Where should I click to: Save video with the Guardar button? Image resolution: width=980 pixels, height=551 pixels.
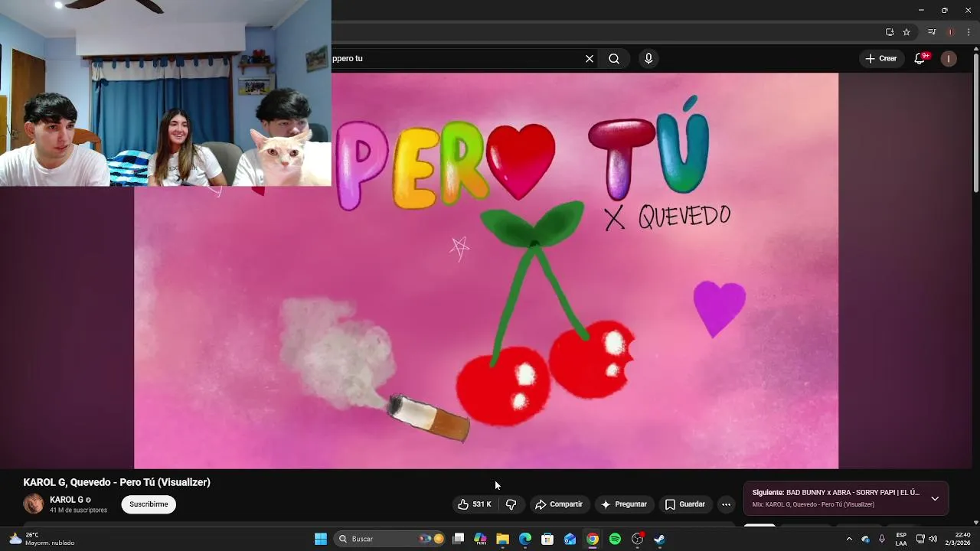(x=685, y=504)
